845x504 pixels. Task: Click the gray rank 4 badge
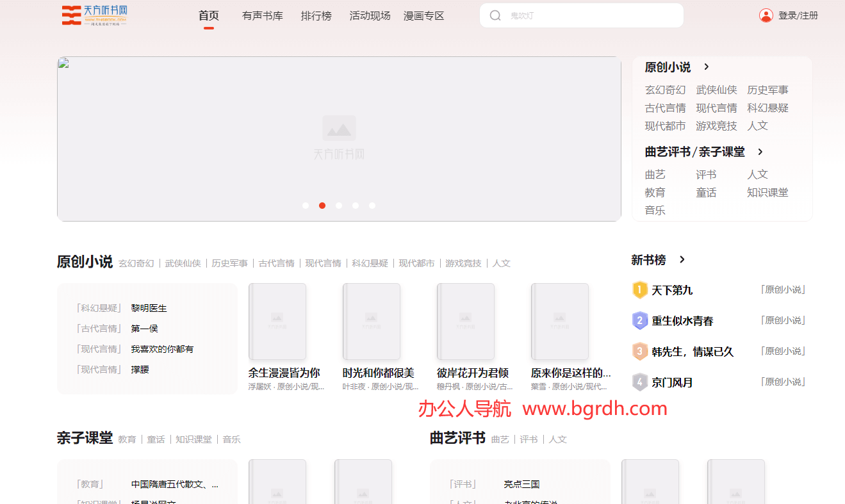click(x=640, y=382)
